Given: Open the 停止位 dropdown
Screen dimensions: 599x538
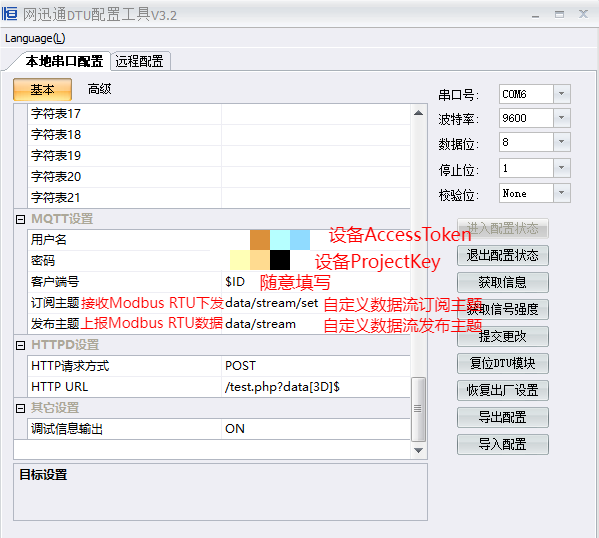Looking at the screenshot, I should (x=562, y=168).
